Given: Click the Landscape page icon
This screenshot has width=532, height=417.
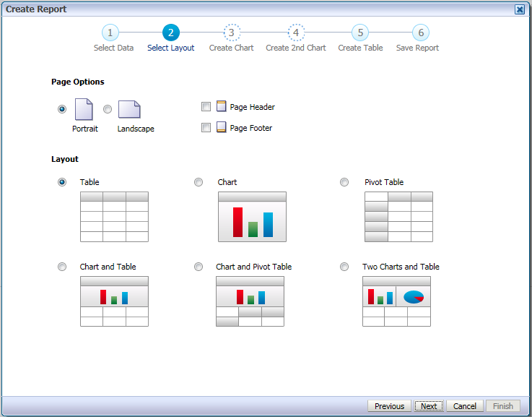Looking at the screenshot, I should pyautogui.click(x=129, y=109).
